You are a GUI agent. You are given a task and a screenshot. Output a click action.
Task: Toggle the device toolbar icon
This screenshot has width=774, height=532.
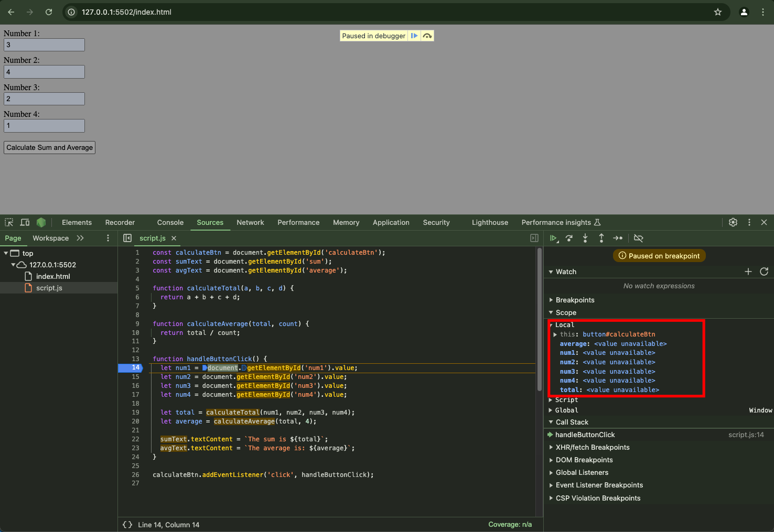point(25,222)
